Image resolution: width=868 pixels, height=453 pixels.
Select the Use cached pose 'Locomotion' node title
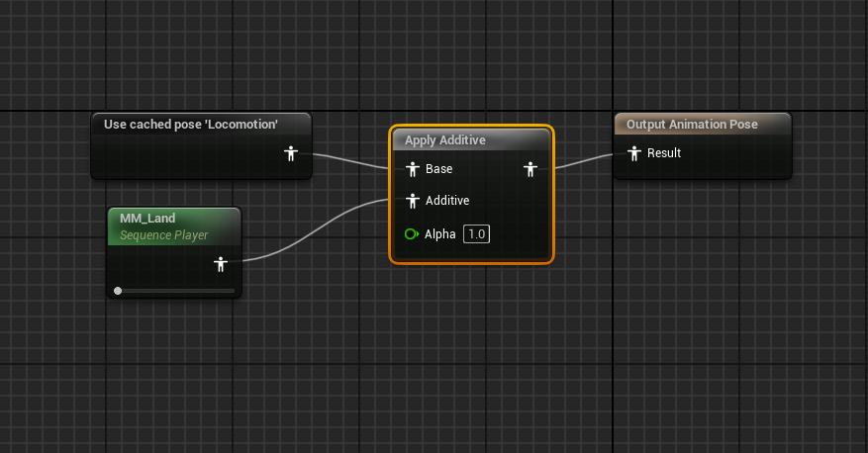191,125
